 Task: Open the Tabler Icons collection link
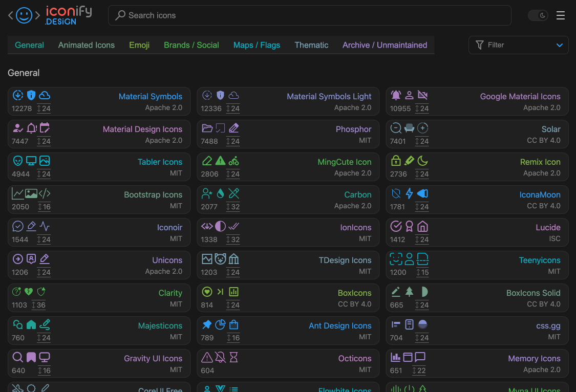click(160, 162)
